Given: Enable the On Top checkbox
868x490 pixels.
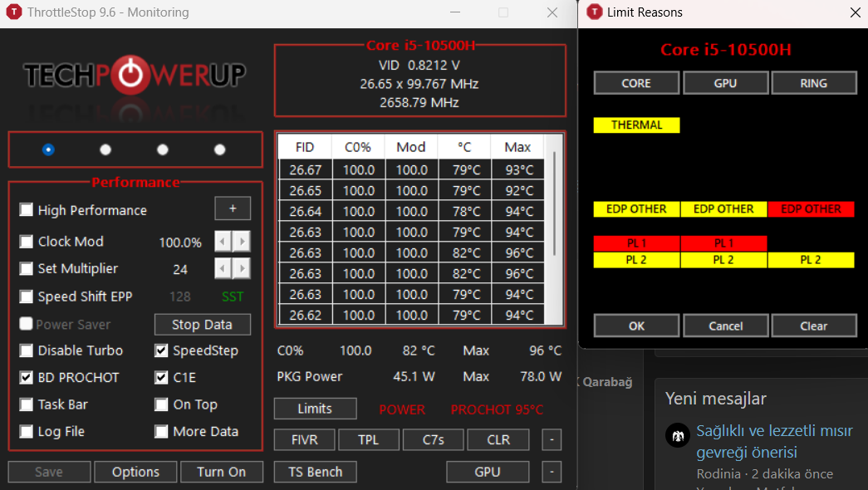Looking at the screenshot, I should (161, 404).
